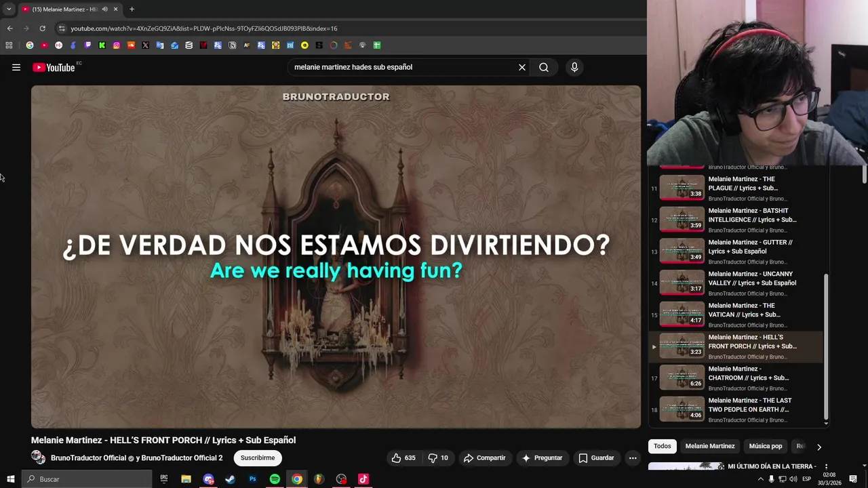
Task: Open the Compartir share dialog
Action: [484, 458]
